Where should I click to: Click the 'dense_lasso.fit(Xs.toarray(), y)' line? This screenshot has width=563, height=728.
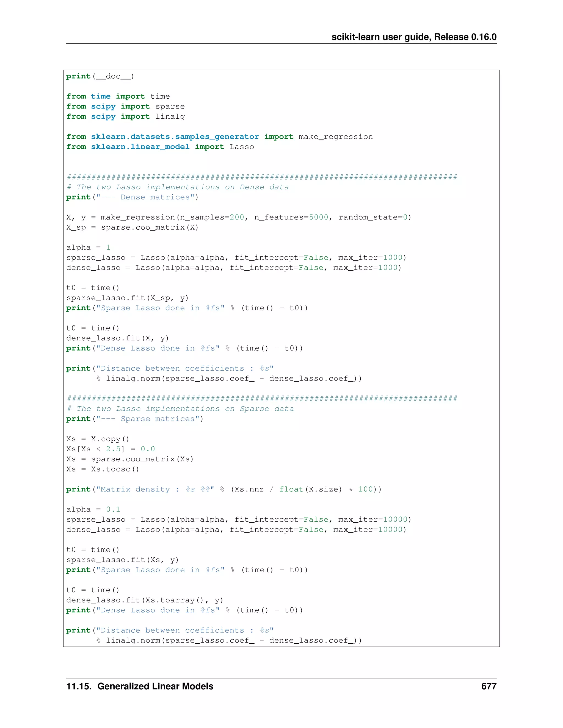145,600
